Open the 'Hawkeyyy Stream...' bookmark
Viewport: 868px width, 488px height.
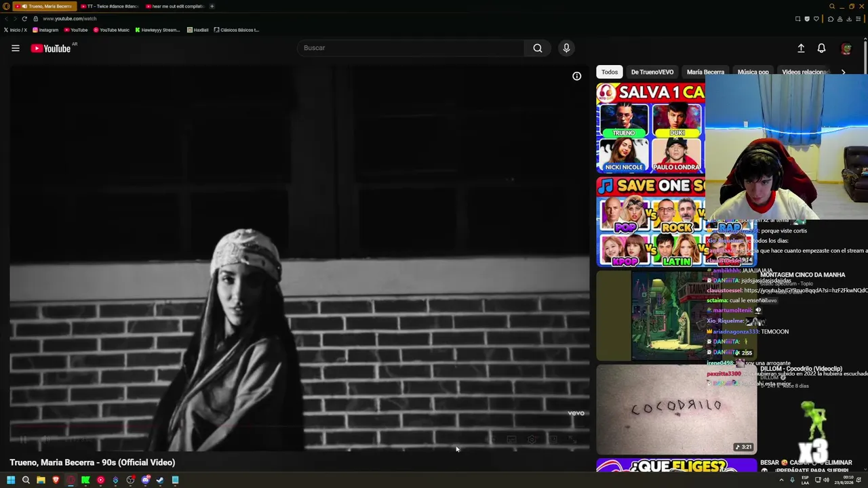pos(157,30)
